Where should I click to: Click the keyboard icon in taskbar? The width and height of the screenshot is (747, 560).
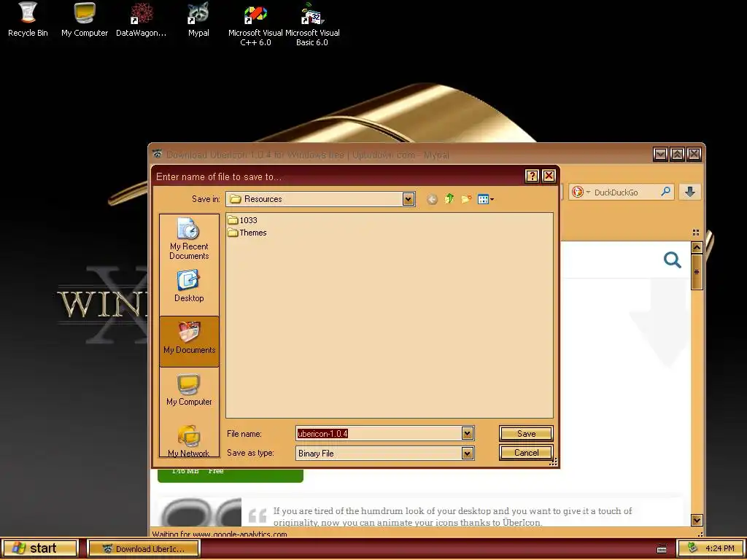coord(662,549)
